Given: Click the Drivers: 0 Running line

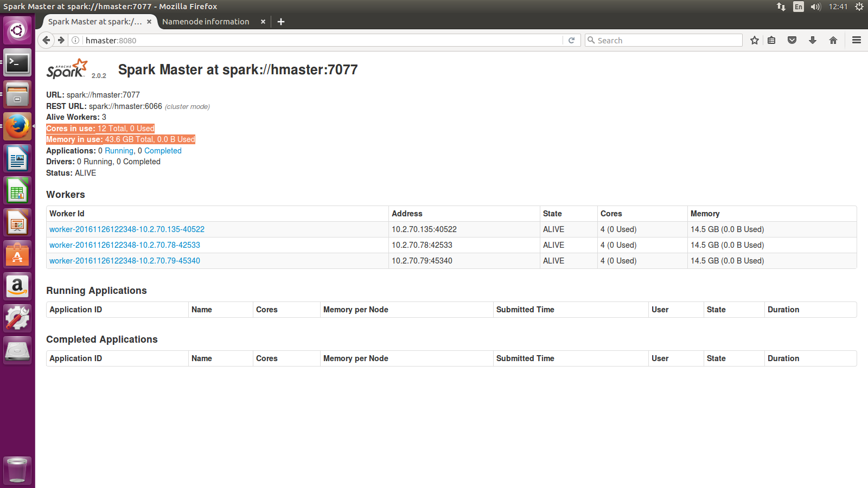Looking at the screenshot, I should pos(103,162).
